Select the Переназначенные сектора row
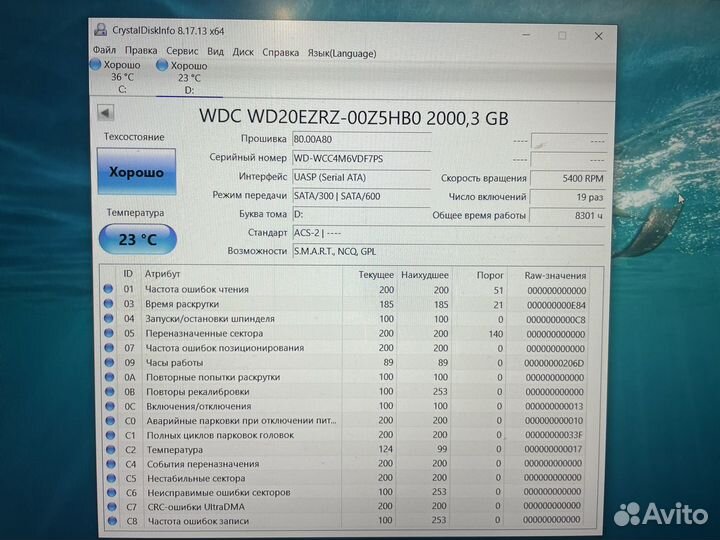Screen dimensions: 720x540 [345, 334]
